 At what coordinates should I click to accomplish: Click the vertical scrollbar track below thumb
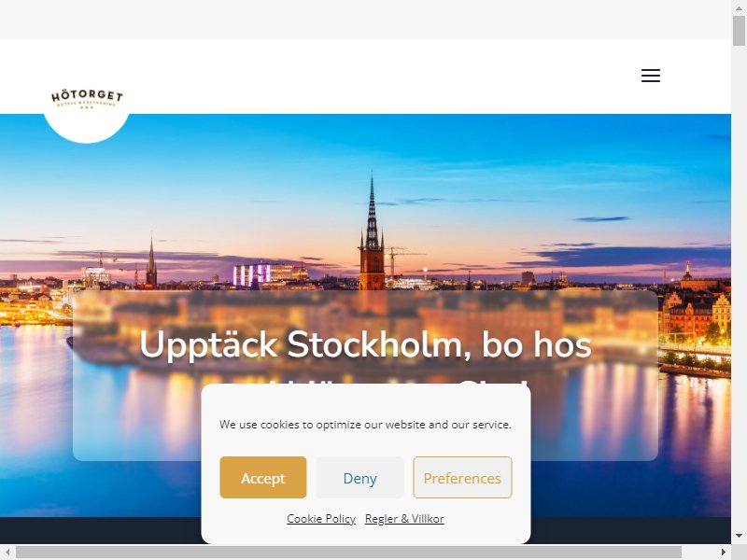(739, 286)
